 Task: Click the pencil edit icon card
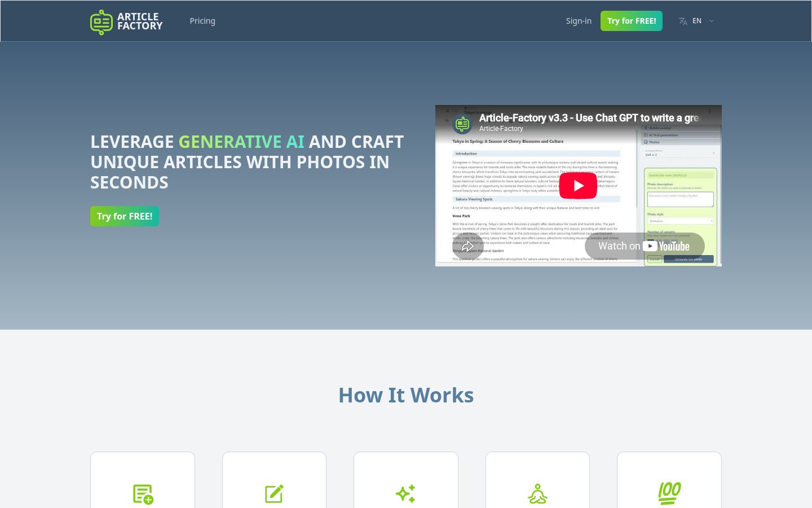click(x=274, y=494)
